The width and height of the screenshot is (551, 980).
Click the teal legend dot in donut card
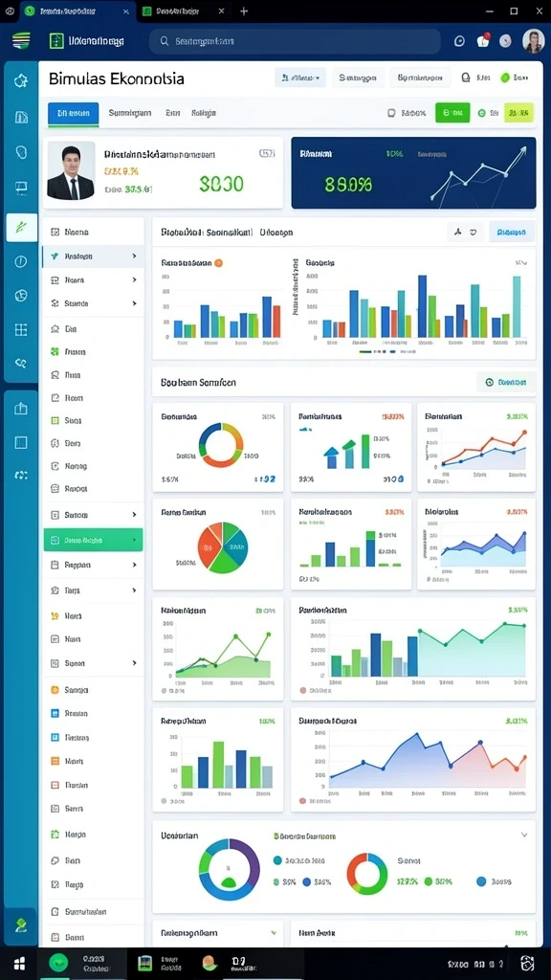277,860
